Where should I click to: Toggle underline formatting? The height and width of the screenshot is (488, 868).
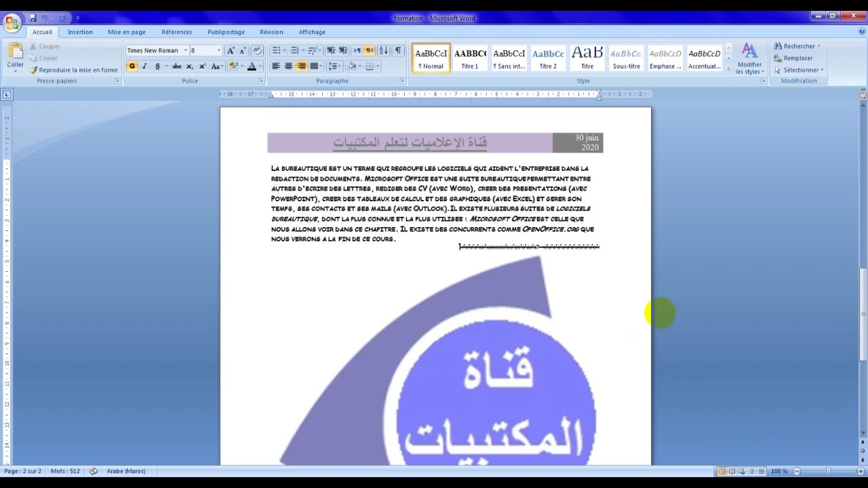[157, 66]
